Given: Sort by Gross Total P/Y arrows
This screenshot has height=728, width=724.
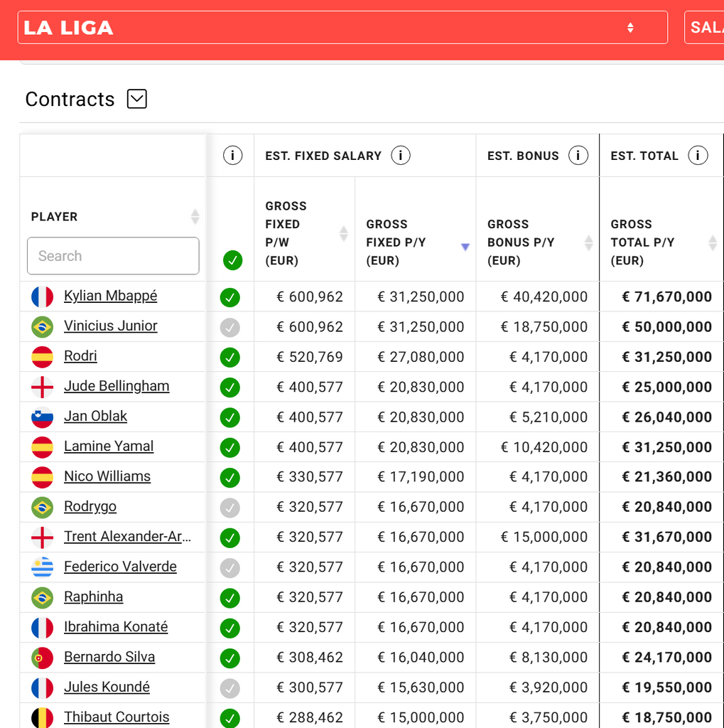Looking at the screenshot, I should [x=713, y=243].
